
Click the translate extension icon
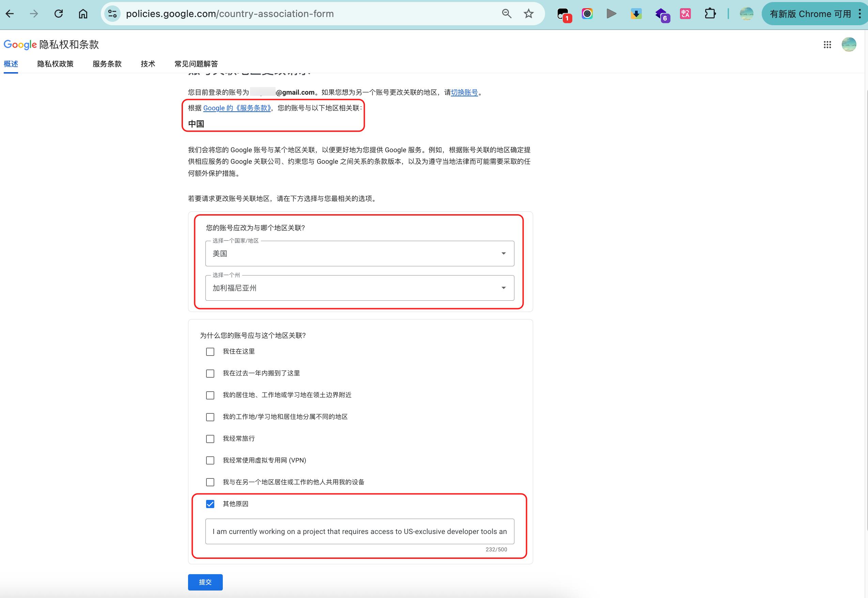coord(685,14)
